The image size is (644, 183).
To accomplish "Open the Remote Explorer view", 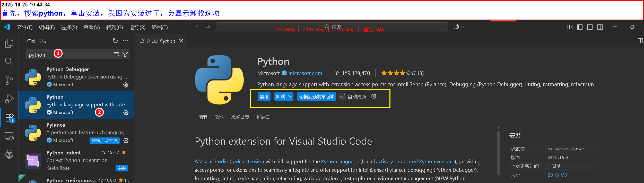I will click(9, 136).
